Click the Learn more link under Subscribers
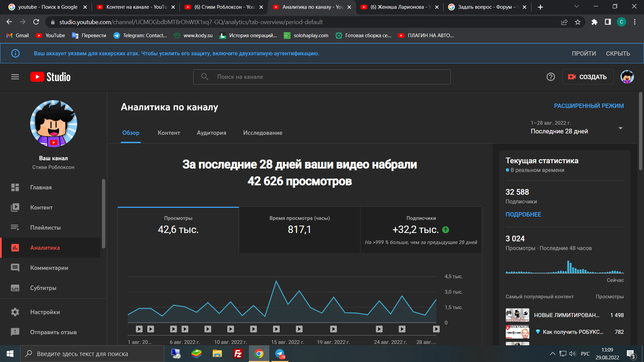The height and width of the screenshot is (362, 644). 523,214
